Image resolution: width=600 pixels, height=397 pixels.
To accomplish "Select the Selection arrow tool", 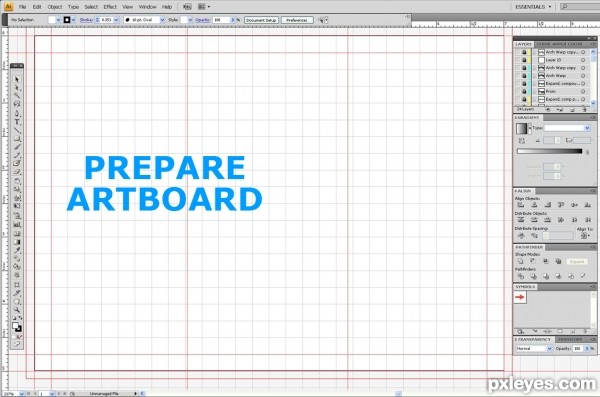I will point(16,79).
